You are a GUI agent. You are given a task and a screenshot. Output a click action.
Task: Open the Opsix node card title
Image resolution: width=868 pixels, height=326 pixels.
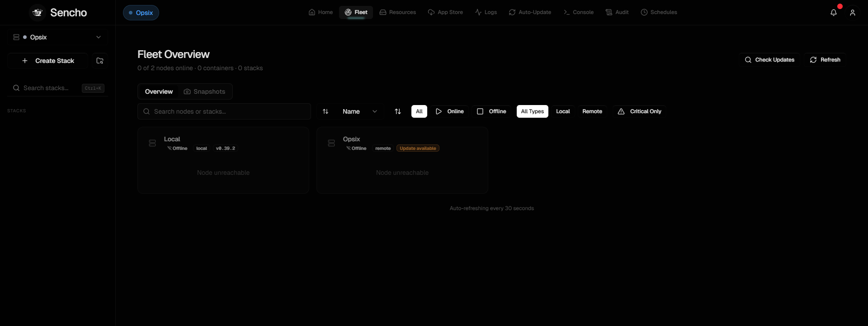click(351, 139)
